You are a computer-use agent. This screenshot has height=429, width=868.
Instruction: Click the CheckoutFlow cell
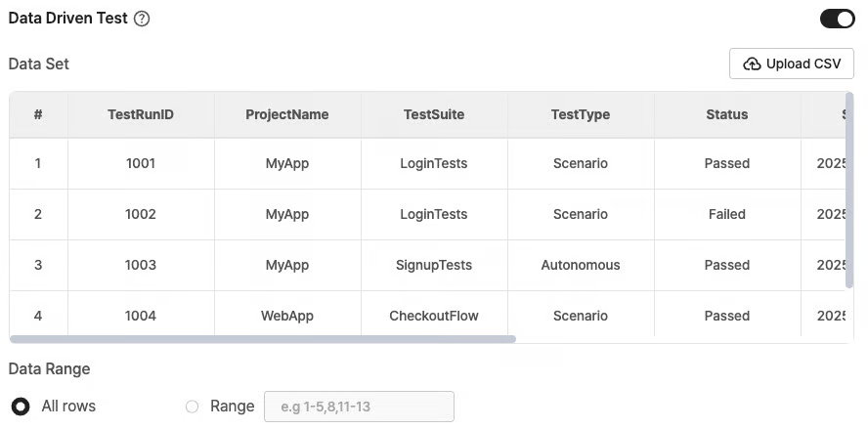pos(434,316)
